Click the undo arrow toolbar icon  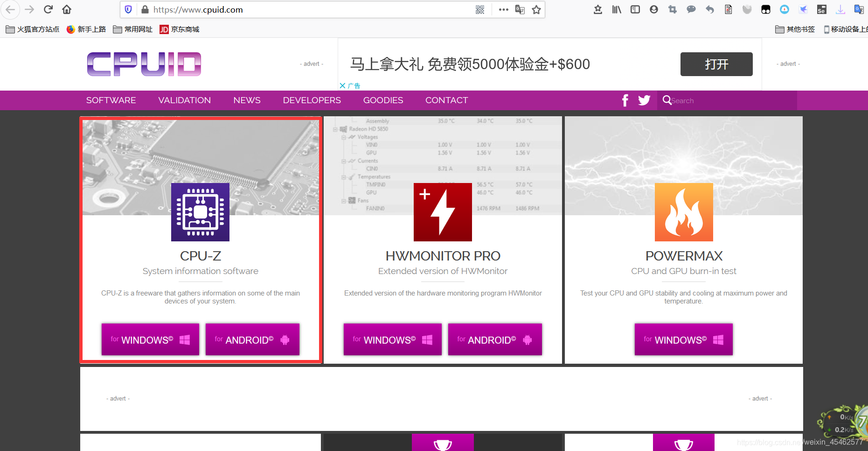click(710, 9)
